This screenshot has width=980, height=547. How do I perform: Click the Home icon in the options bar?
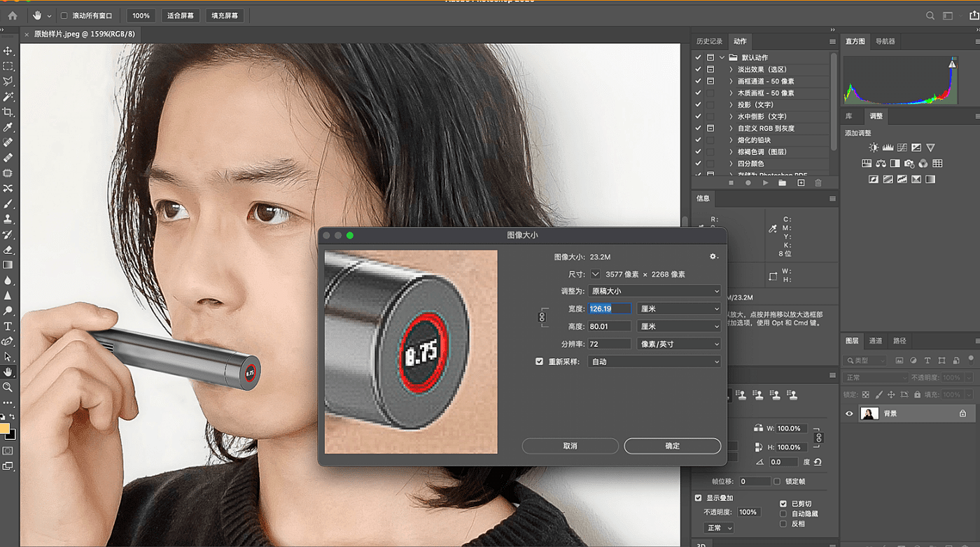(13, 15)
